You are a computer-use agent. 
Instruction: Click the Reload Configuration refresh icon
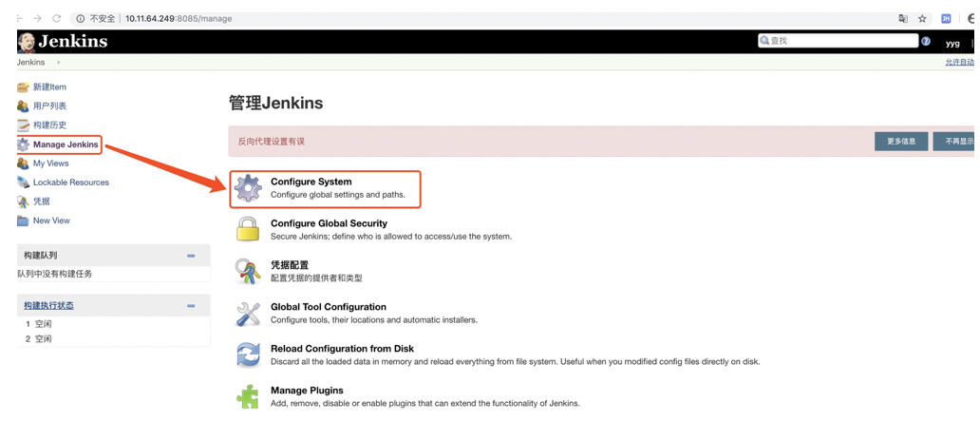pos(248,355)
